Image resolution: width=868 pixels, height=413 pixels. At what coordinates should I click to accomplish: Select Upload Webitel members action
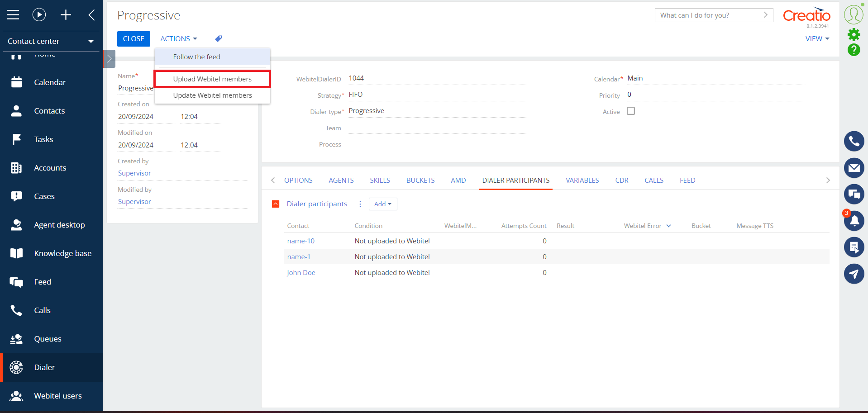click(212, 79)
